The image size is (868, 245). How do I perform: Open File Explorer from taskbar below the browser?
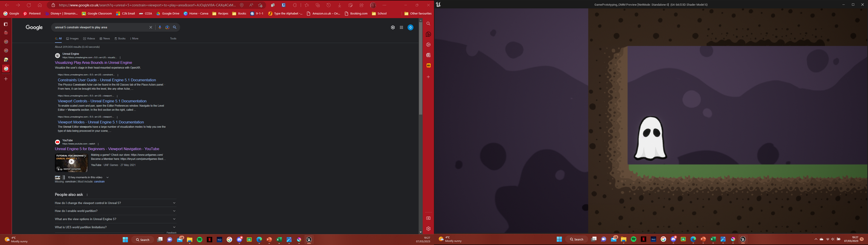click(x=190, y=240)
